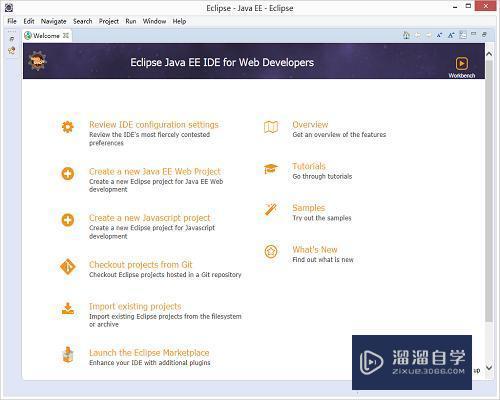500x400 pixels.
Task: Click plus icon beside Javascript project
Action: coord(68,220)
